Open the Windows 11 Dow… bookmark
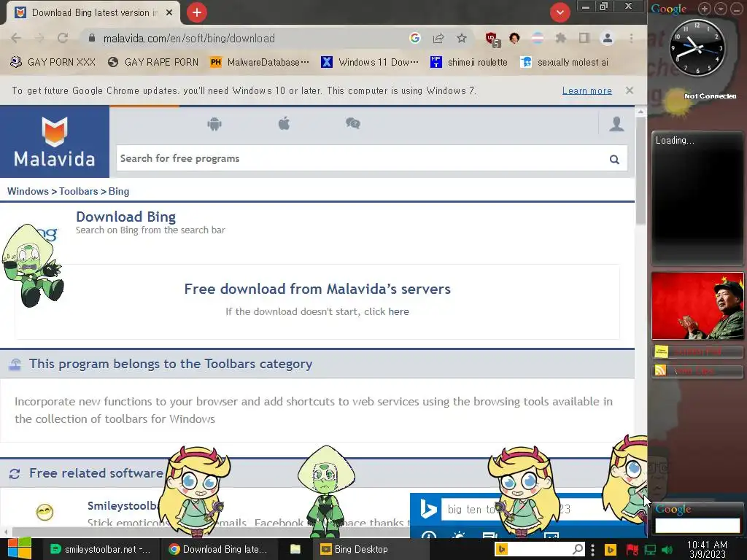747x560 pixels. click(x=370, y=62)
